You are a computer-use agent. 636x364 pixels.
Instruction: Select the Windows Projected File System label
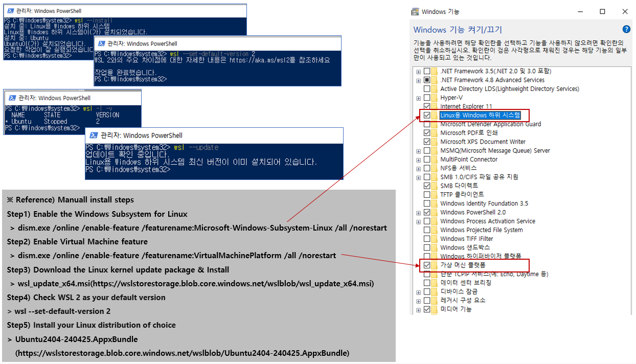pos(482,230)
